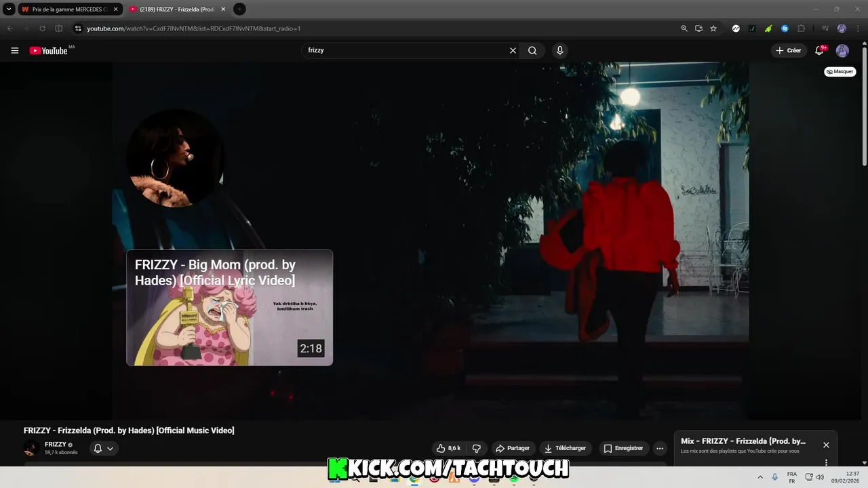Viewport: 868px width, 488px height.
Task: Open the zoom magnifier icon in address bar
Action: (x=684, y=28)
